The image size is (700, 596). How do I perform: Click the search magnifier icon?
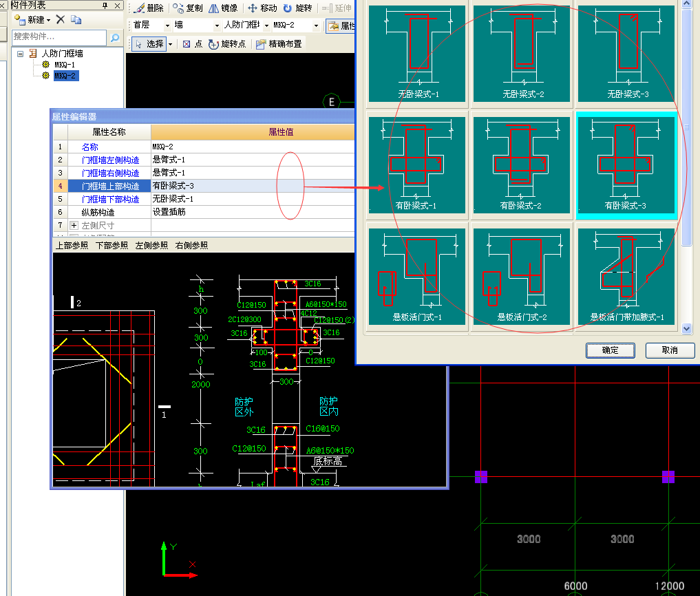115,37
